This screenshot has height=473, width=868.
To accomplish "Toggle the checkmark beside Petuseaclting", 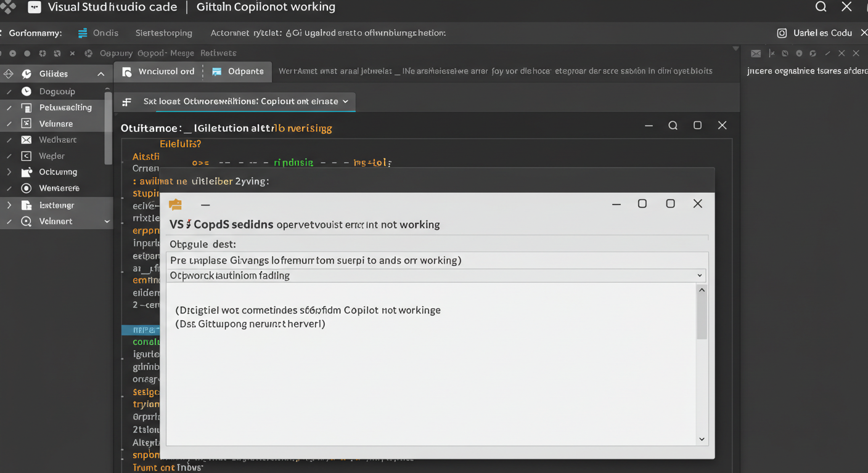I will 9,108.
